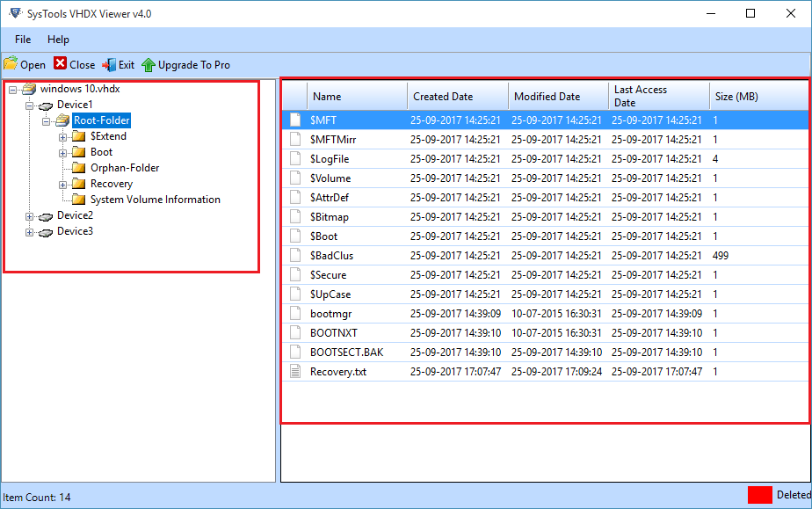The image size is (812, 509).
Task: Click the Item Count: 14 status text
Action: point(37,497)
